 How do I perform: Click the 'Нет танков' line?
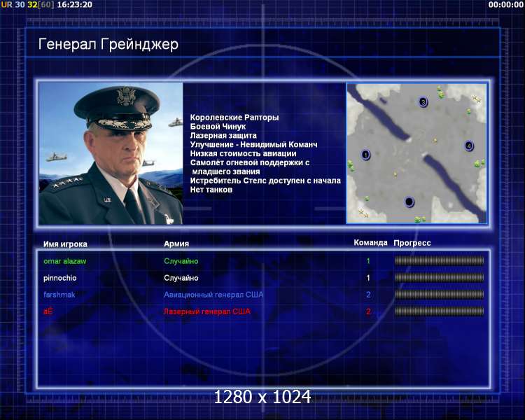[x=211, y=190]
